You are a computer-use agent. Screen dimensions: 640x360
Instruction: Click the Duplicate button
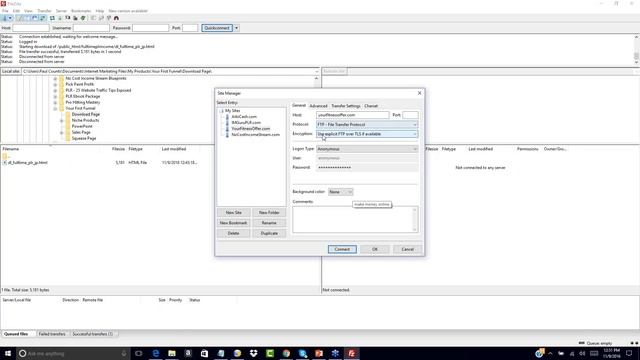click(x=269, y=233)
